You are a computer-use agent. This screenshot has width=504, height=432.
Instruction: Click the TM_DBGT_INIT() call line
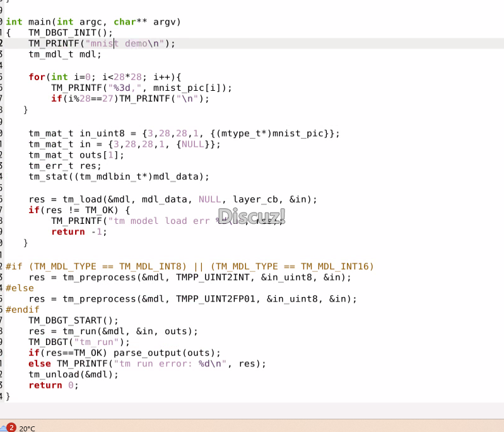point(70,33)
